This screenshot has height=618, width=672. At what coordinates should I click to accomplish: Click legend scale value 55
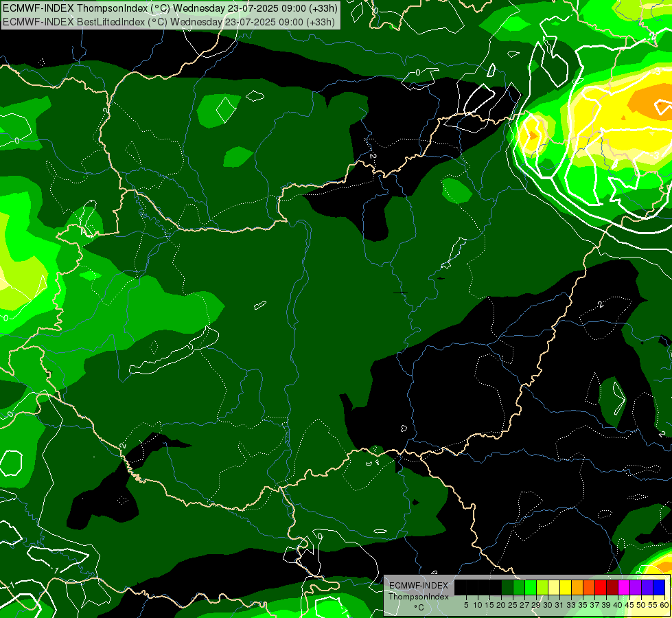tap(653, 605)
